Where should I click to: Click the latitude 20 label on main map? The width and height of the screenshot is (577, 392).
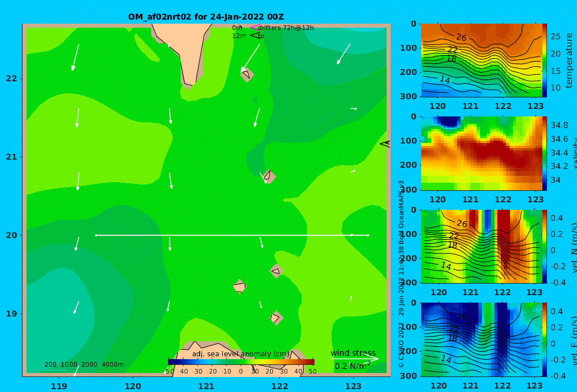pos(12,235)
